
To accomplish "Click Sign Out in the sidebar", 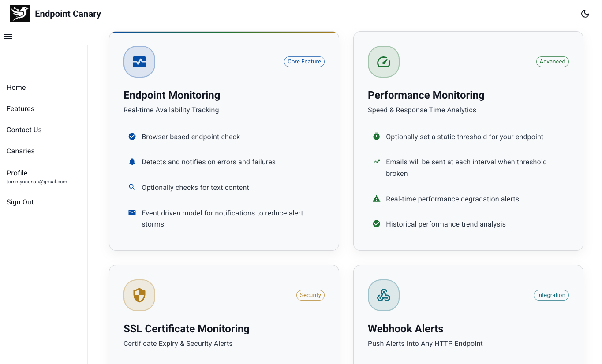I will coord(20,202).
